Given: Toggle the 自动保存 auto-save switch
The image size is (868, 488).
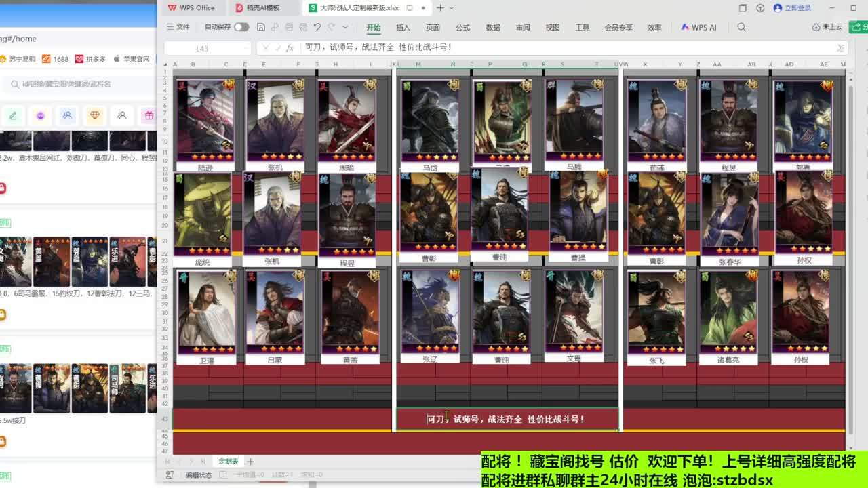Looking at the screenshot, I should [241, 27].
